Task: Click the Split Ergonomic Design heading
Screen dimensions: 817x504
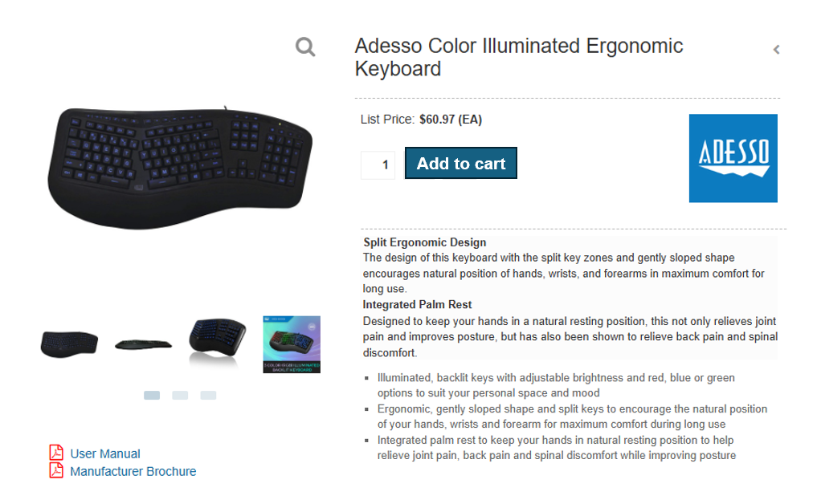Action: 424,242
